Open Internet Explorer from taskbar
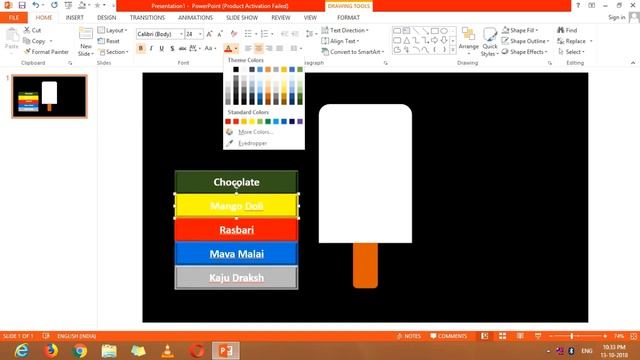Screen dimensions: 640x360 (22, 351)
